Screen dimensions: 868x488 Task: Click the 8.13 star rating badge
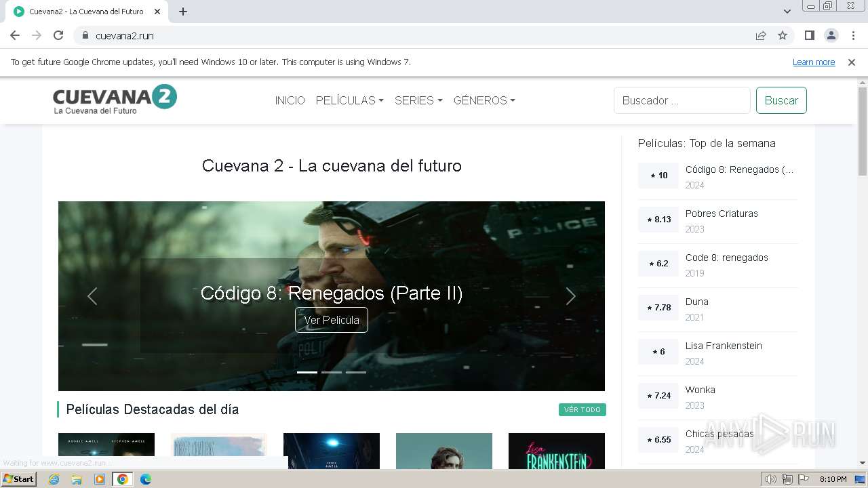[658, 220]
